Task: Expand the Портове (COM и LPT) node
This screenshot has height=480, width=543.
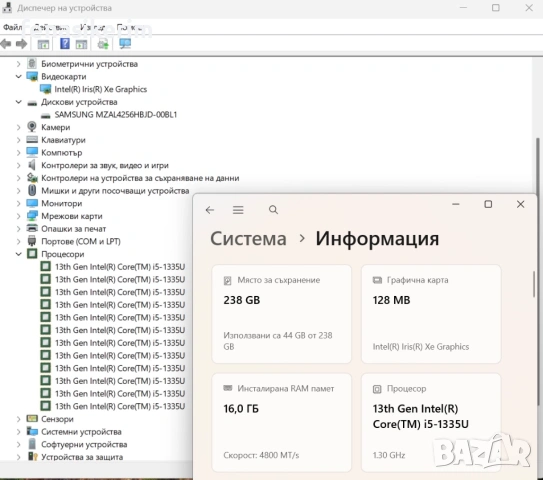Action: 18,241
